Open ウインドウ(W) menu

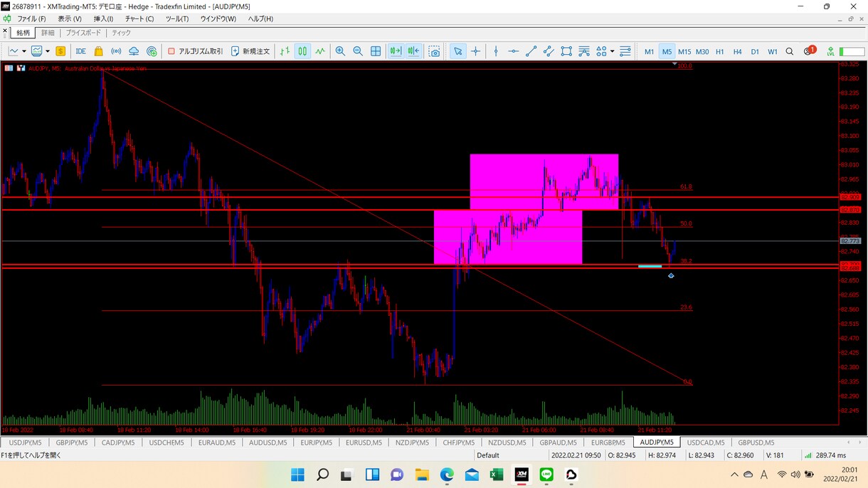pyautogui.click(x=218, y=18)
